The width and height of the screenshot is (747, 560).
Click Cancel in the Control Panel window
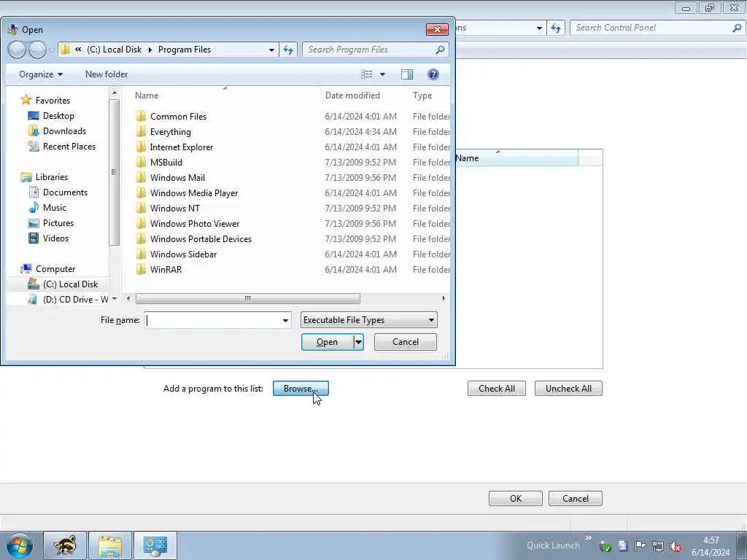pyautogui.click(x=576, y=499)
